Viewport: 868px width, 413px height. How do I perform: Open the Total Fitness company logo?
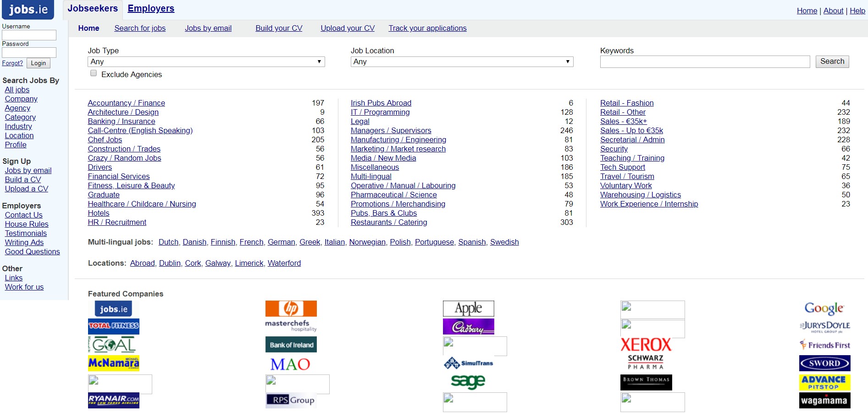pyautogui.click(x=114, y=326)
